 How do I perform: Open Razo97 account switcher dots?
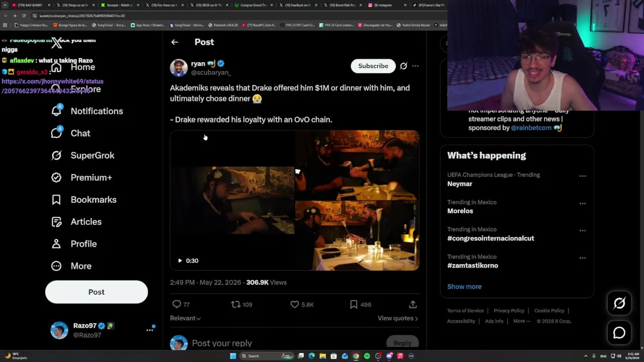[x=149, y=330]
